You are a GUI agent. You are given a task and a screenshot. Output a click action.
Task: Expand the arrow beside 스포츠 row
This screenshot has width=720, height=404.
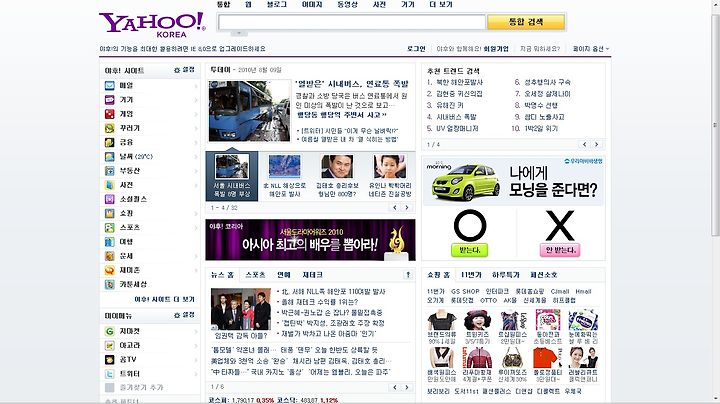[x=196, y=228]
